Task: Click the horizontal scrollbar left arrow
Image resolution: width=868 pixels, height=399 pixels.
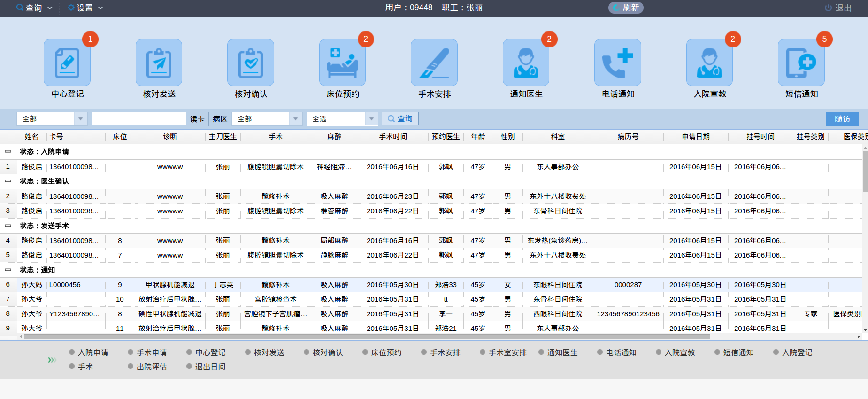Action: click(21, 336)
